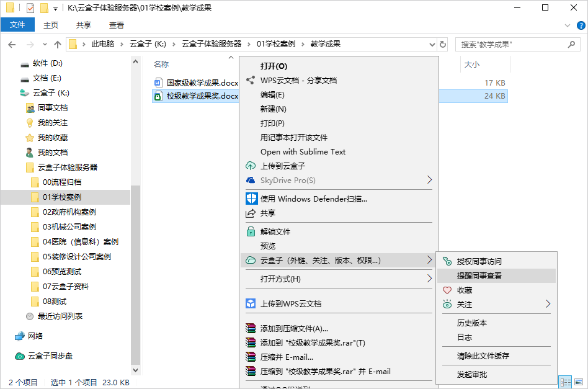This screenshot has width=588, height=389.
Task: Open the 共享 ribbon tab
Action: point(83,25)
